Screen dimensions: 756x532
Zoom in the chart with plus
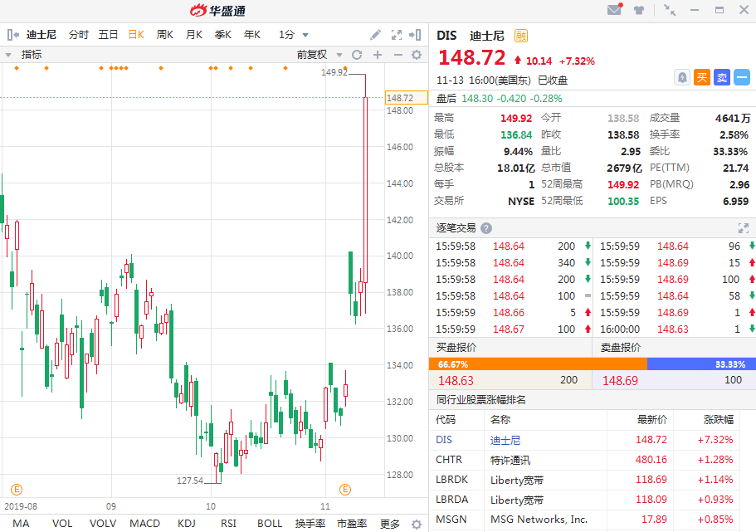378,55
